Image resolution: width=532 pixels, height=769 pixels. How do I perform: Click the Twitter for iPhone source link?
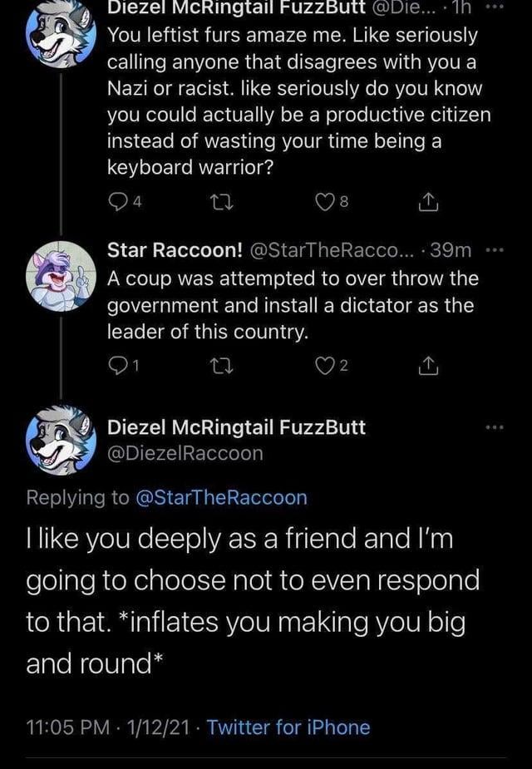click(x=288, y=727)
